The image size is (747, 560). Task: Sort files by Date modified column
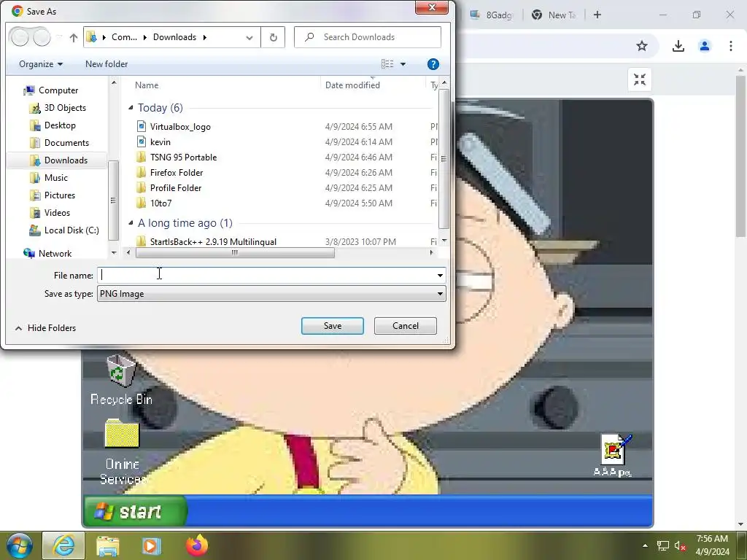click(352, 85)
